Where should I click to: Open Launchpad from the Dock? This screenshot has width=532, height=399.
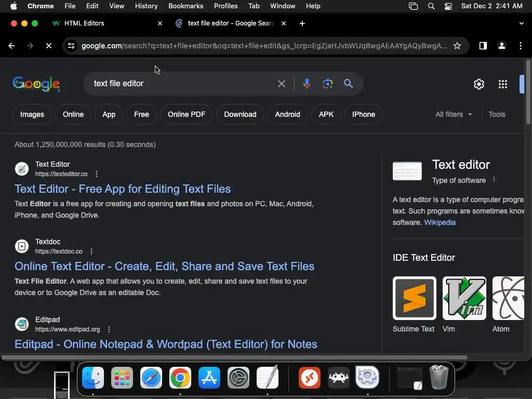tap(122, 378)
